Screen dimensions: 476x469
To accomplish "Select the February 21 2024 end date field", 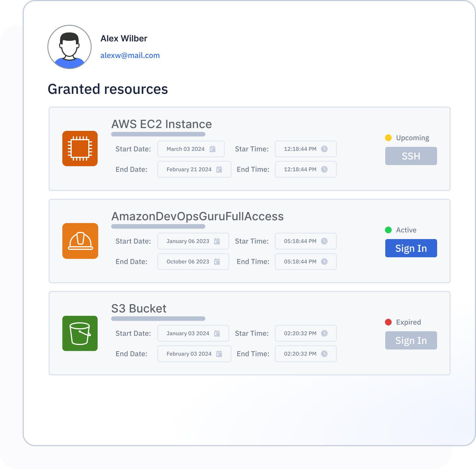I will [x=194, y=169].
